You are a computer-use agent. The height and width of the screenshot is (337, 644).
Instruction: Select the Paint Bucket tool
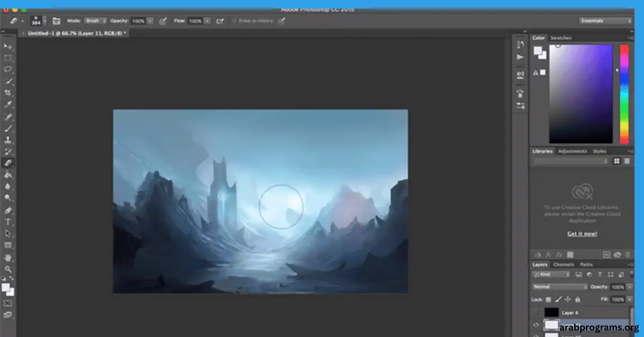[x=8, y=175]
